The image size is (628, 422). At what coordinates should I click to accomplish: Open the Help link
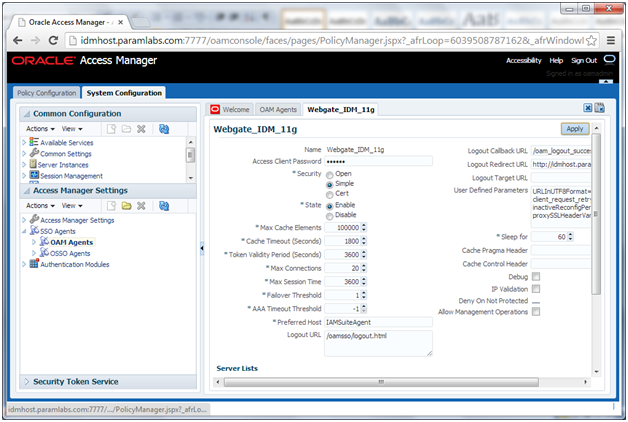pos(556,60)
